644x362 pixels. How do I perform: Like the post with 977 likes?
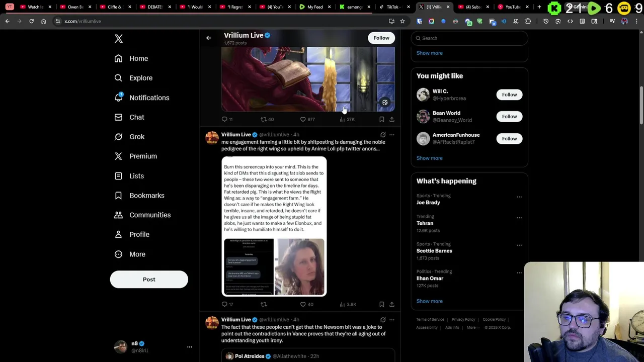click(307, 120)
